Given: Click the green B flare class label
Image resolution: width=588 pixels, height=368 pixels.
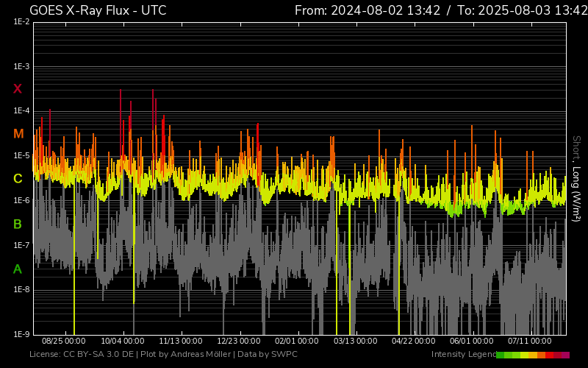Looking at the screenshot, I should [x=18, y=224].
